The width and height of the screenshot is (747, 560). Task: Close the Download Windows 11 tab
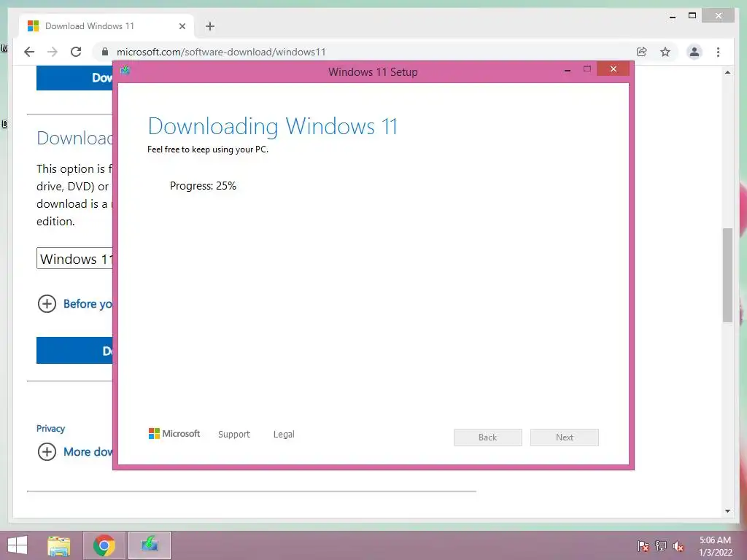pos(182,26)
